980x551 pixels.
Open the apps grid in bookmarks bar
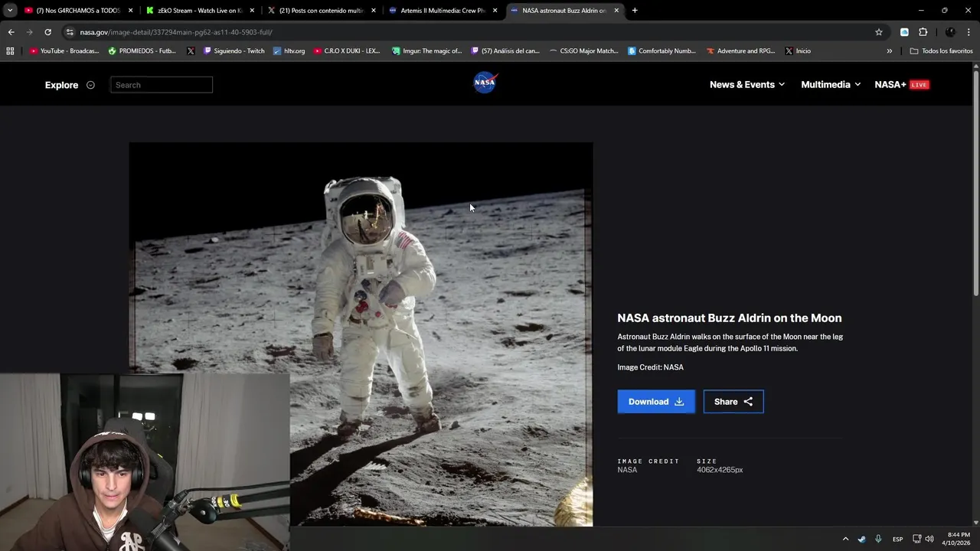pos(10,51)
